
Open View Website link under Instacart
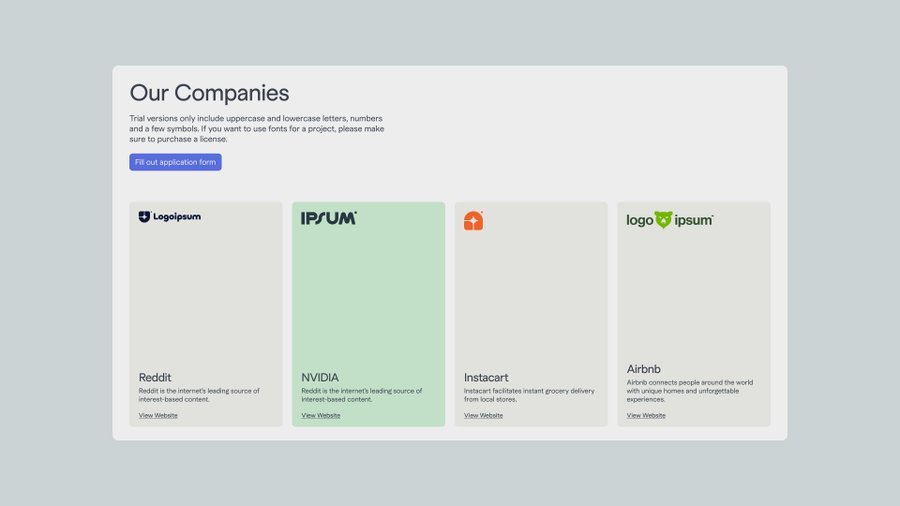483,415
